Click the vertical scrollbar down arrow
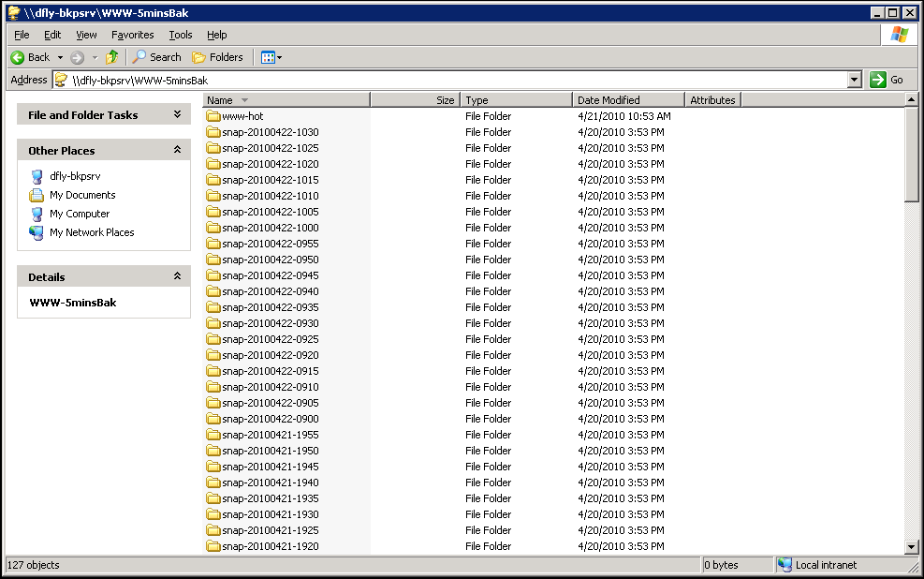 pyautogui.click(x=912, y=547)
